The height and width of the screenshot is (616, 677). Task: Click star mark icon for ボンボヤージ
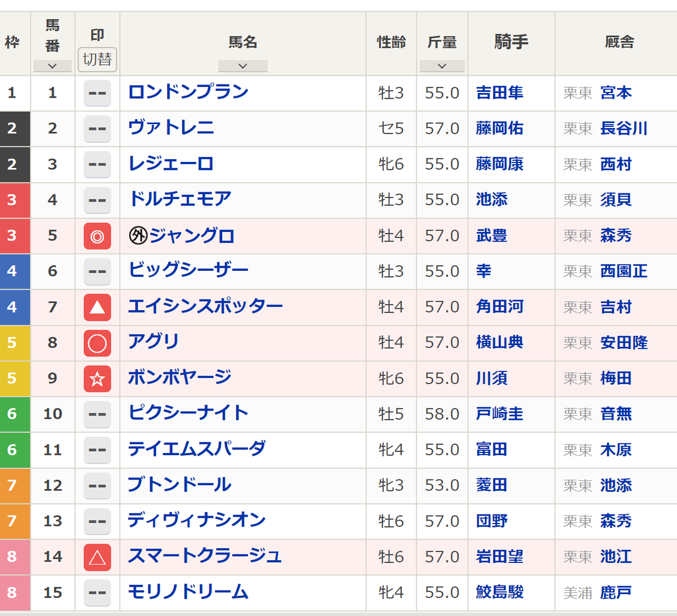coord(98,379)
